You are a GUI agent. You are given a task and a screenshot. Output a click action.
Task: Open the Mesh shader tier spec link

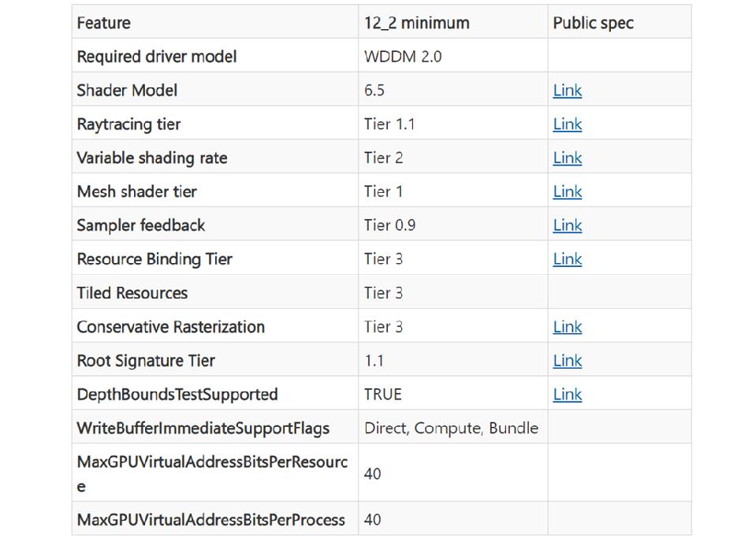tap(567, 192)
